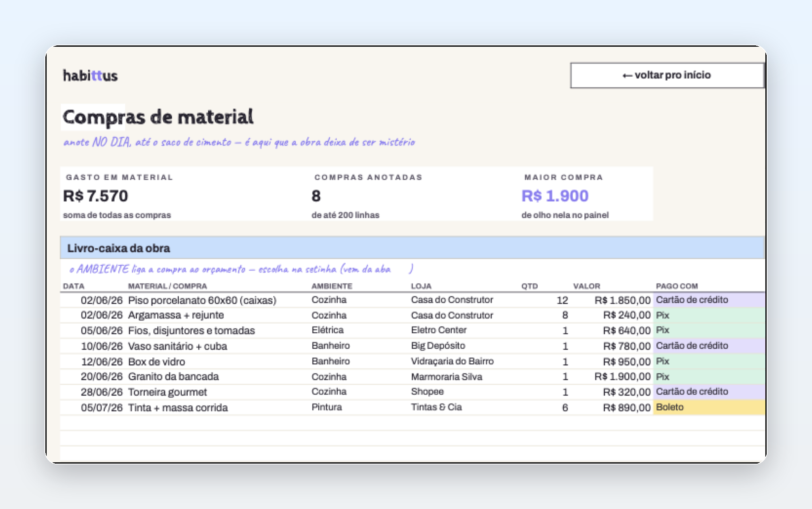Select Pix payment in the Argamassa row
The image size is (812, 509).
tap(709, 315)
